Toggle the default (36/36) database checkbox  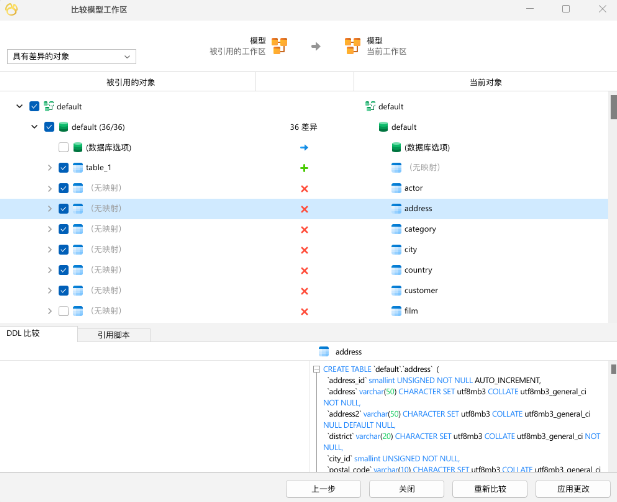tap(48, 127)
